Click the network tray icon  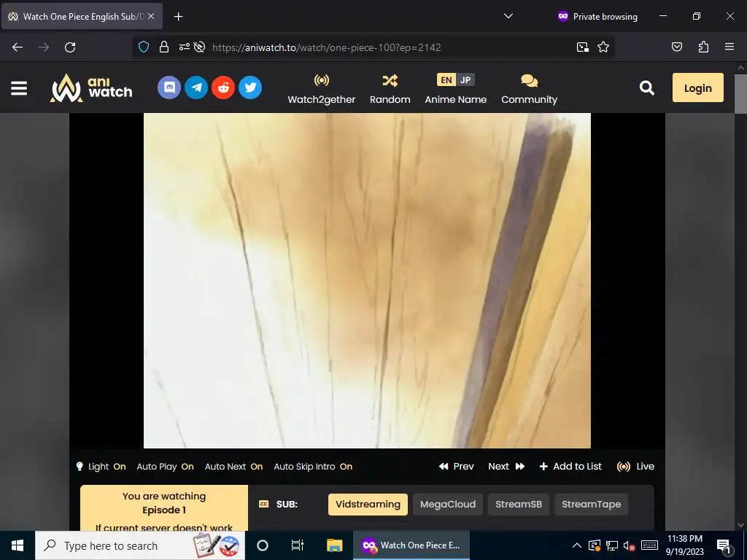coord(612,545)
